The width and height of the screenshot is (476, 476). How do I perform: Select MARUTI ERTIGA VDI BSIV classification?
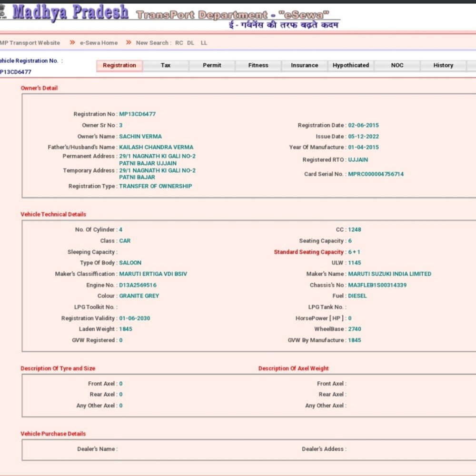pyautogui.click(x=153, y=274)
